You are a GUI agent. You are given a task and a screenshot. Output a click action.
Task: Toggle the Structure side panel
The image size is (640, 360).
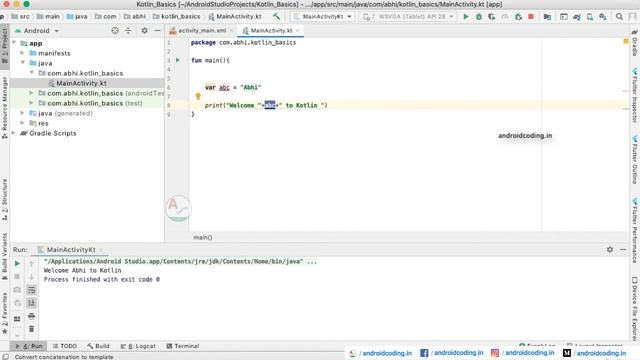(x=4, y=199)
